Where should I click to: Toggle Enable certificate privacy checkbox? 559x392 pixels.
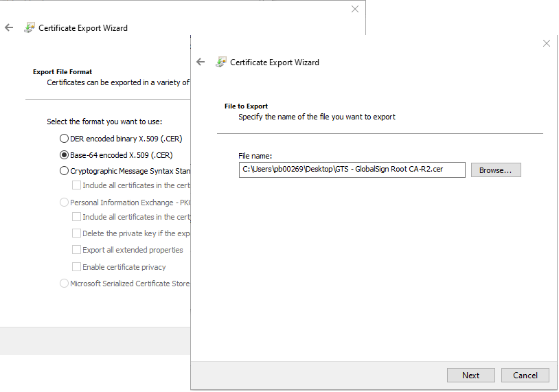pos(77,267)
